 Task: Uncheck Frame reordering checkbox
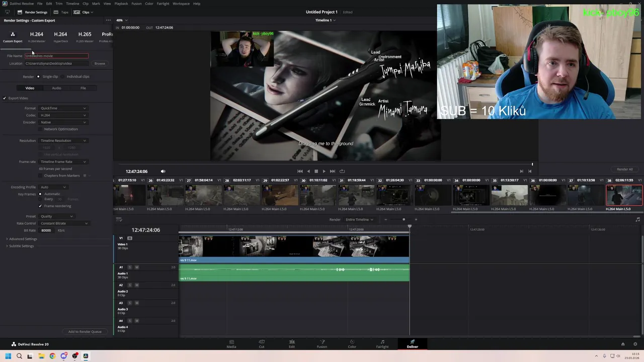coord(40,206)
